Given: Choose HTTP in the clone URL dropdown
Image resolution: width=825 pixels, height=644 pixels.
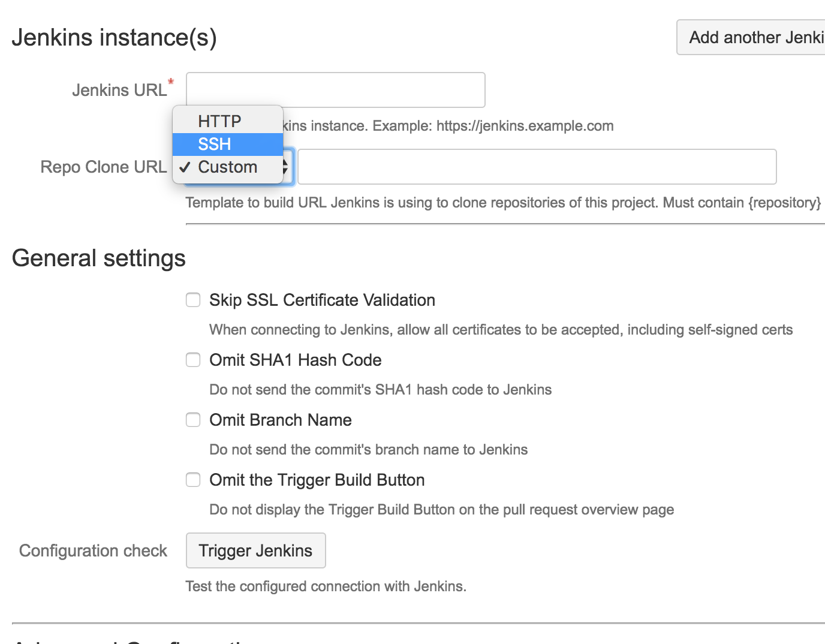Looking at the screenshot, I should coord(219,121).
